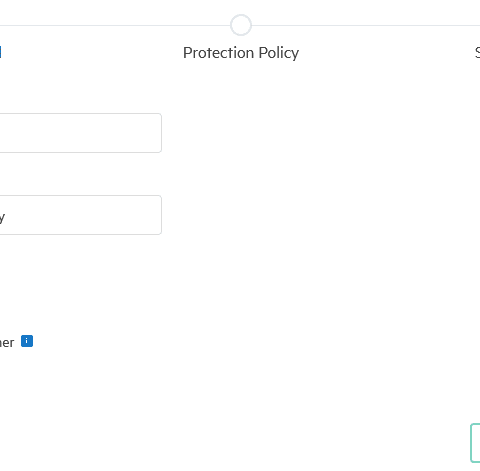Click the word 'Protection' in the step title
The image size is (480, 471).
point(218,53)
